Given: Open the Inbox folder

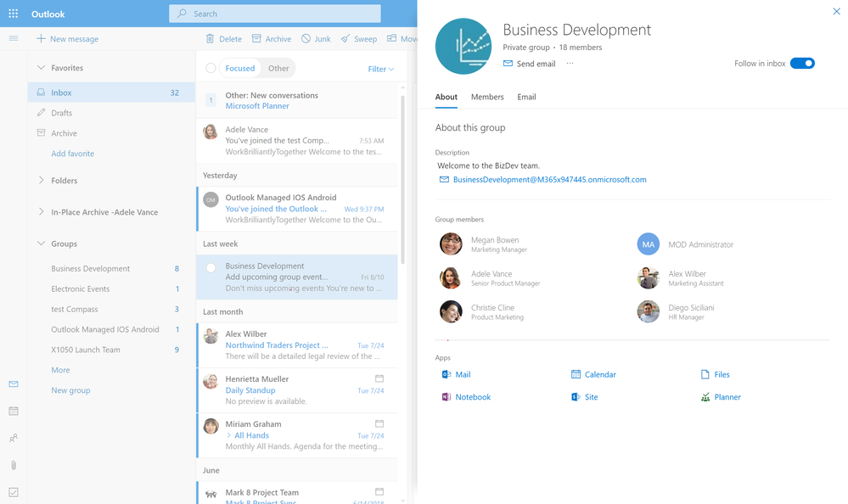Looking at the screenshot, I should (x=111, y=92).
